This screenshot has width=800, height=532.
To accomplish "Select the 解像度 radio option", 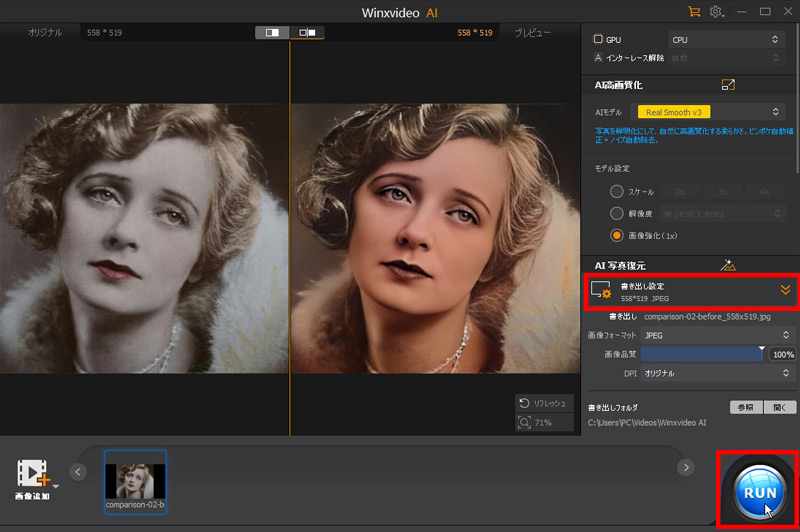I will click(x=617, y=213).
